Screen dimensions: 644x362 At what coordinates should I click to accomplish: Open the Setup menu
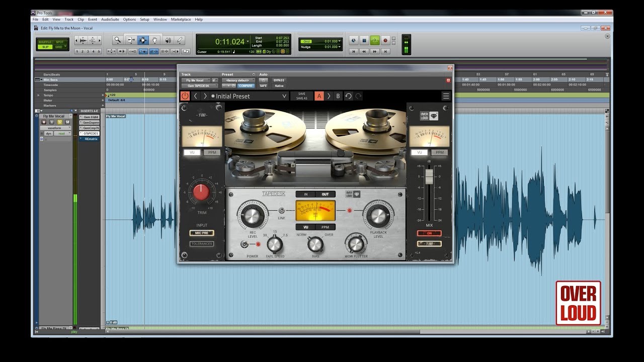(144, 20)
